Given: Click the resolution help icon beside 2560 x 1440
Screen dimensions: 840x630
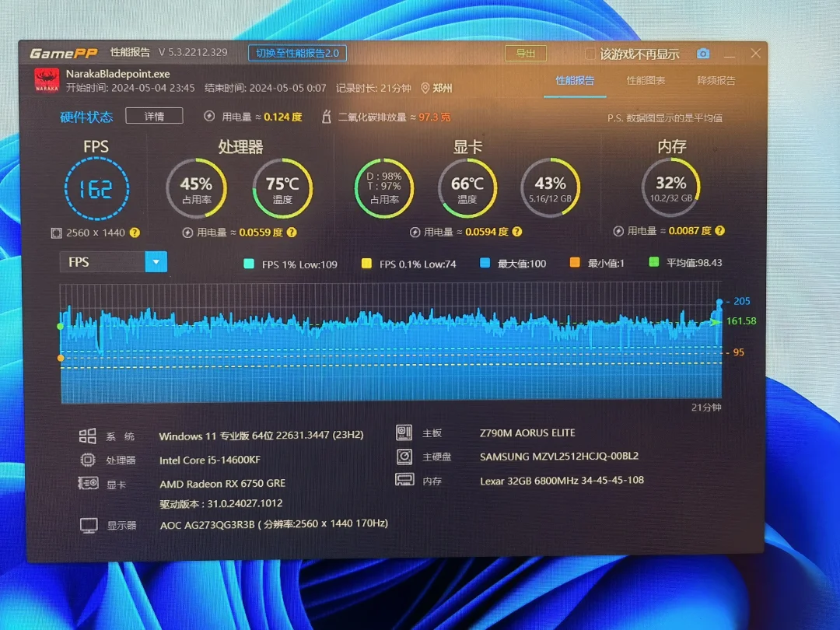Looking at the screenshot, I should [x=135, y=233].
